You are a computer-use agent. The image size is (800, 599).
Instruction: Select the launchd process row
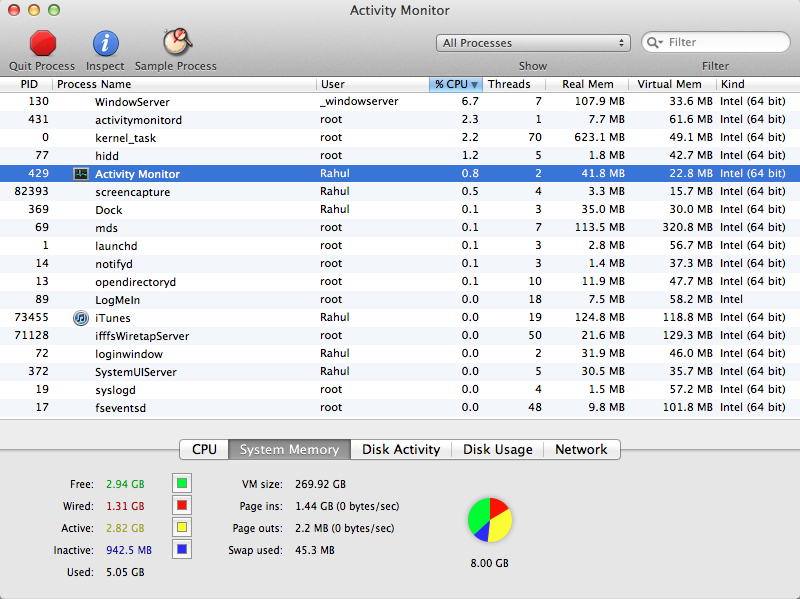coord(400,245)
